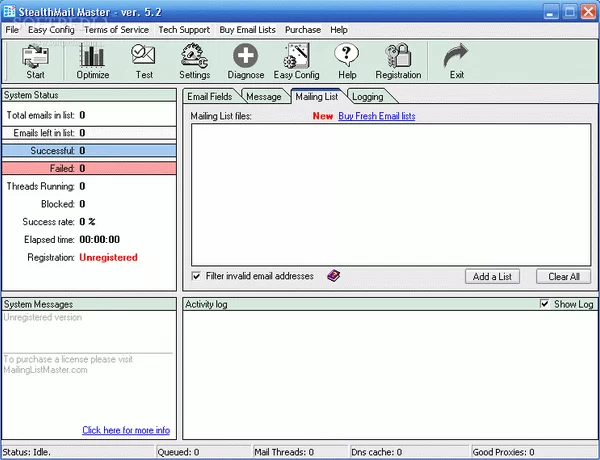600x460 pixels.
Task: Click the Successful count row
Action: (x=89, y=150)
